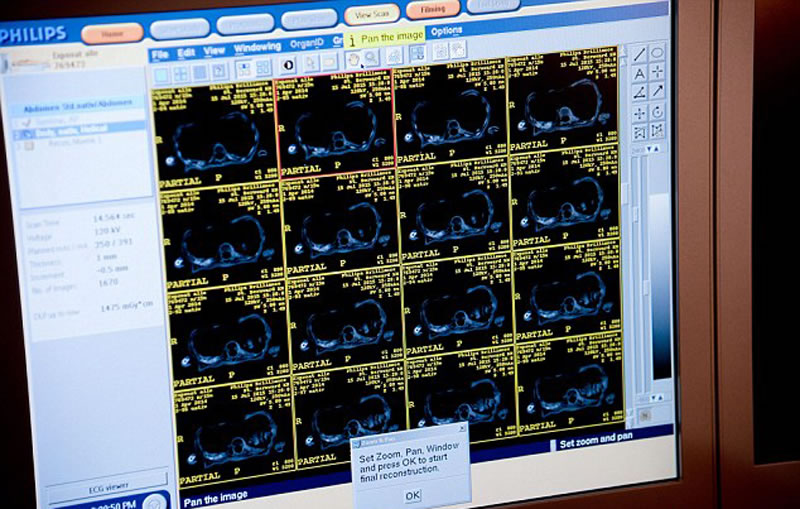Open the Options menu
800x509 pixels.
(x=446, y=31)
